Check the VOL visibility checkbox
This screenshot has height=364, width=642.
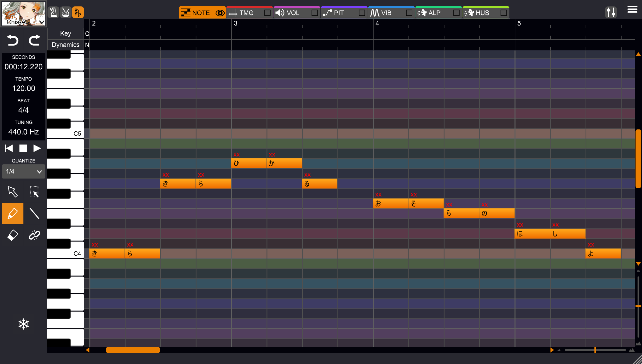click(x=314, y=13)
